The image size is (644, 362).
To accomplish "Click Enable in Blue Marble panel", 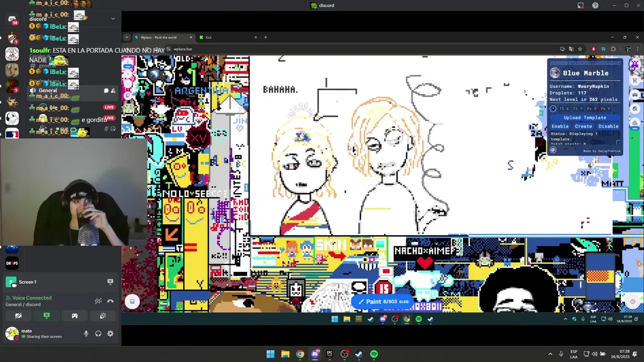I will pyautogui.click(x=560, y=126).
